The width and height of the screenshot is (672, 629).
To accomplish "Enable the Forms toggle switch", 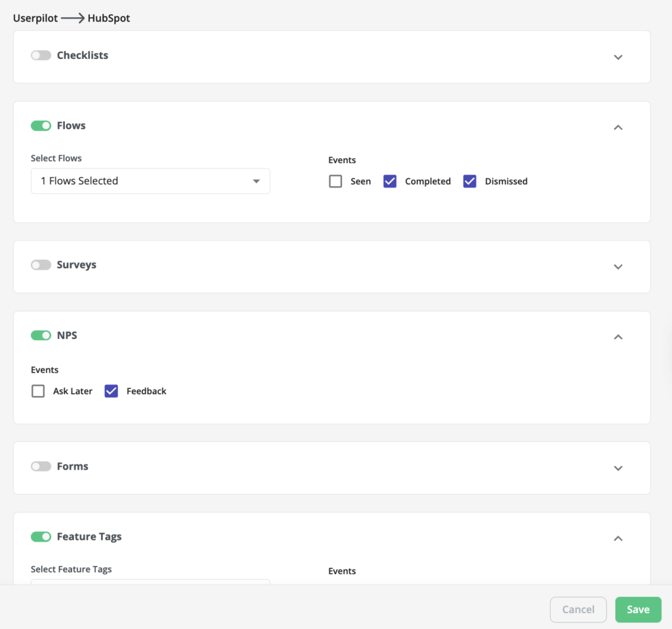I will coord(41,466).
